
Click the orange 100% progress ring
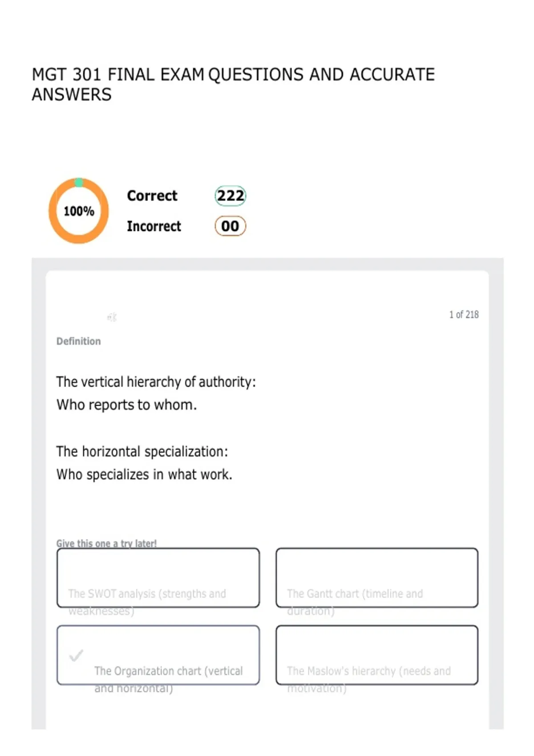pyautogui.click(x=79, y=211)
